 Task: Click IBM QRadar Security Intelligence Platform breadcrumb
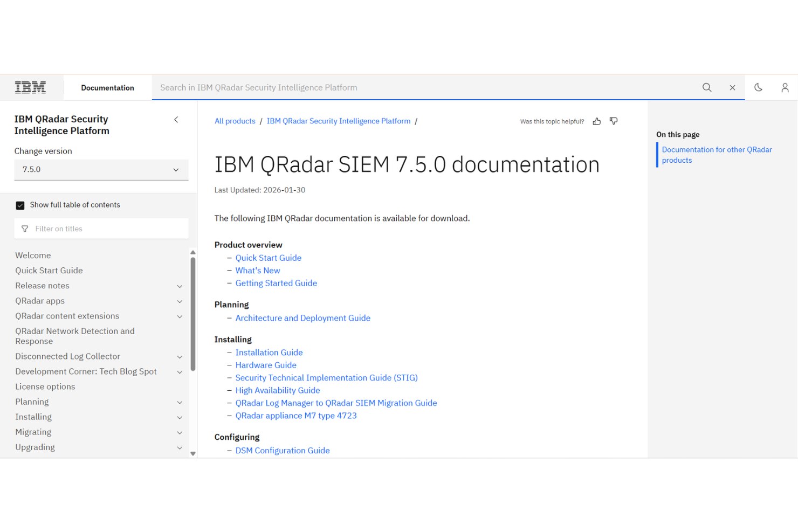tap(339, 121)
